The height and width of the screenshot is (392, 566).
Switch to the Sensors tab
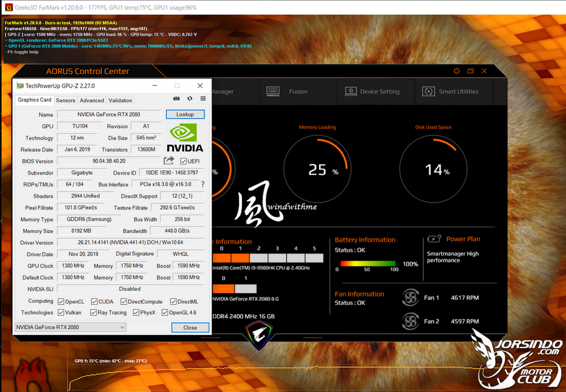(x=65, y=100)
